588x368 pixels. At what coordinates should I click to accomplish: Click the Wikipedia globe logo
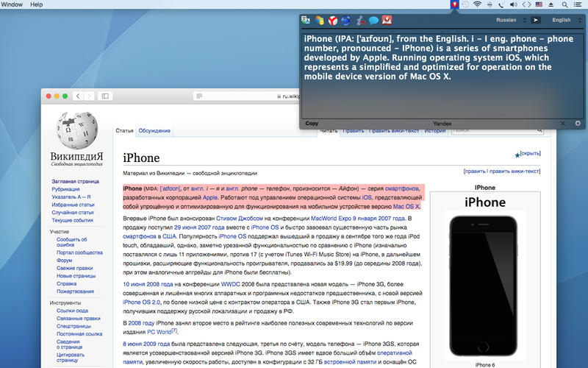(77, 130)
